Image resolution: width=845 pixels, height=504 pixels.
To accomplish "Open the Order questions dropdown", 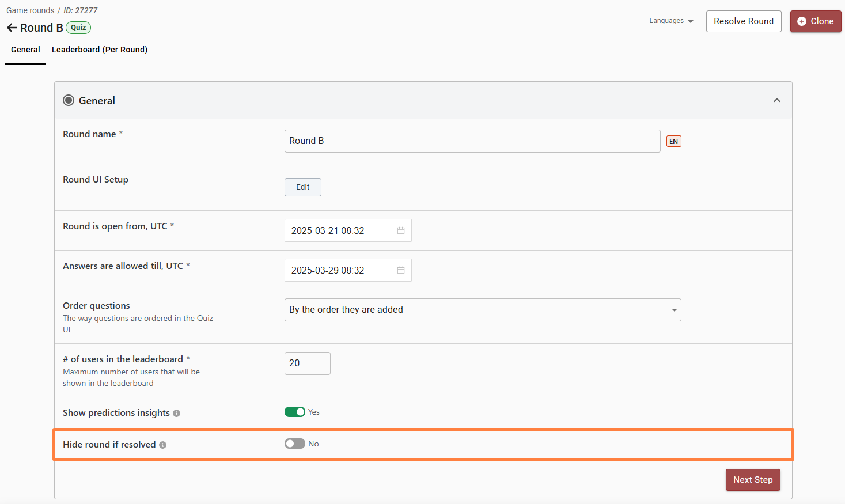I will 482,310.
